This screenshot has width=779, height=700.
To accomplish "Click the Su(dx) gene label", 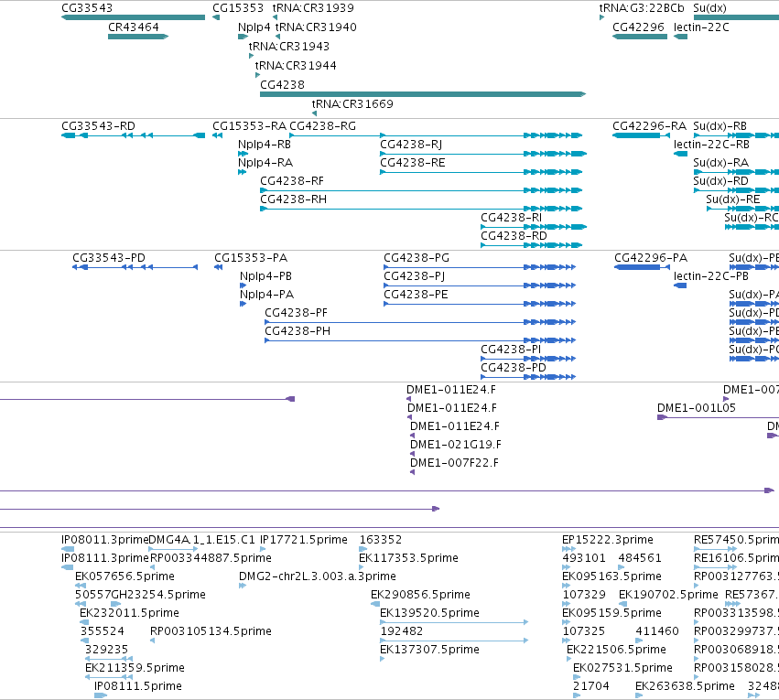I will tap(710, 8).
